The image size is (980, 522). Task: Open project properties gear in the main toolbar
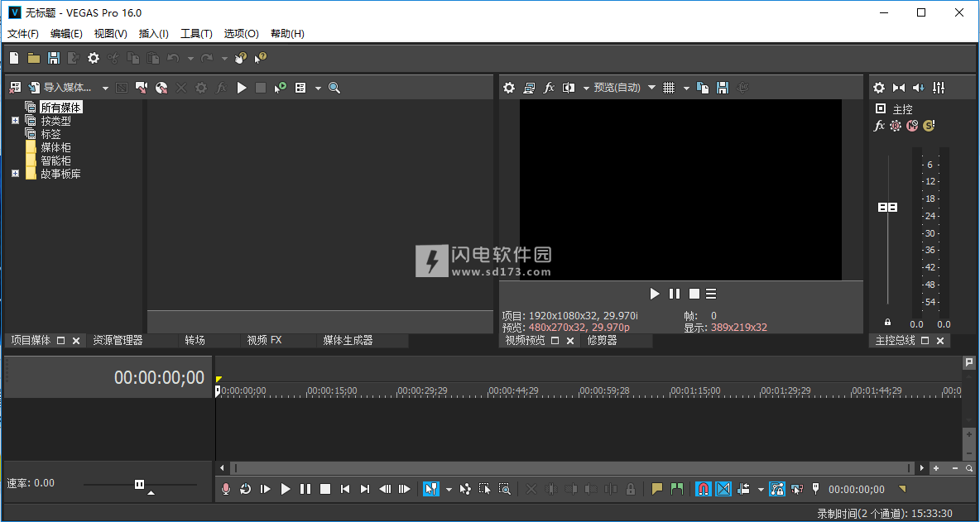click(x=94, y=58)
